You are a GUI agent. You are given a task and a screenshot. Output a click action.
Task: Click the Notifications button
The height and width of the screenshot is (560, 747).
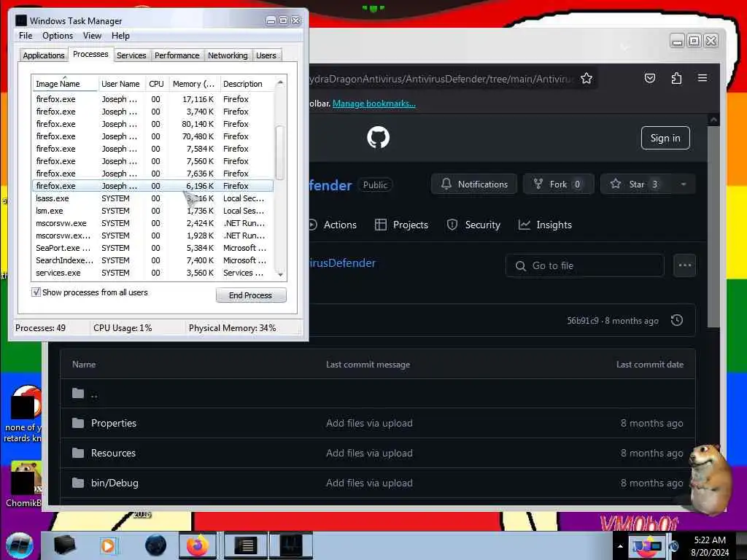coord(474,184)
